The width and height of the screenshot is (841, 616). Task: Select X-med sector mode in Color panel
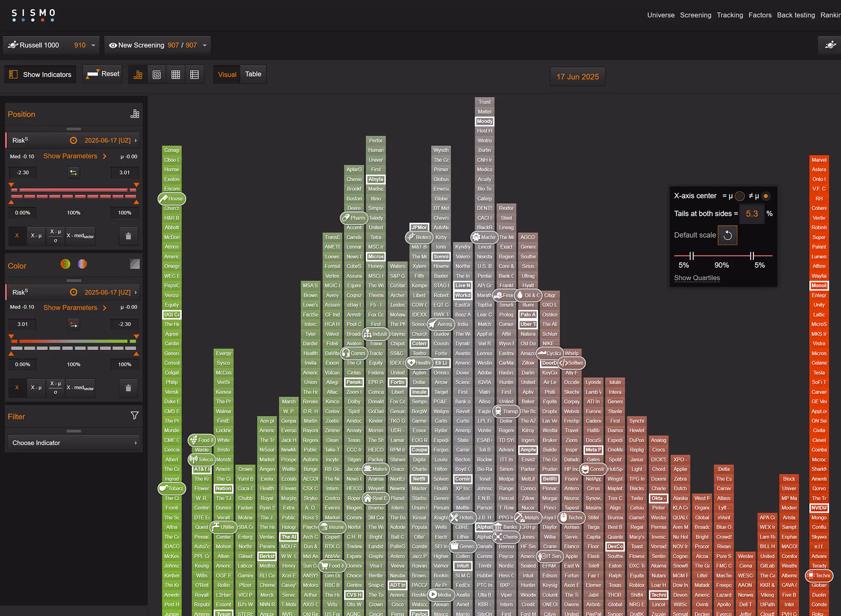tap(80, 387)
